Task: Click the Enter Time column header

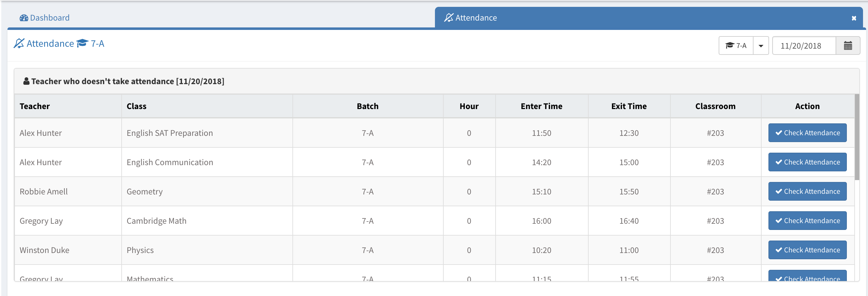Action: [541, 106]
